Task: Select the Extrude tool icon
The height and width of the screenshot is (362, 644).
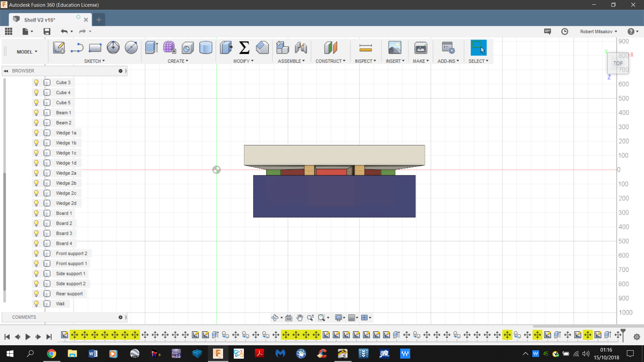Action: 152,48
